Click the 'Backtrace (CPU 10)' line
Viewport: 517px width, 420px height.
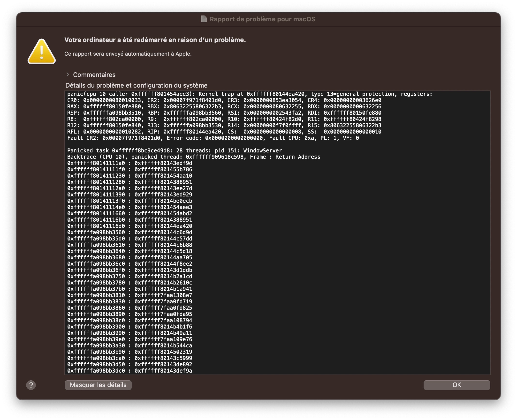[x=194, y=157]
